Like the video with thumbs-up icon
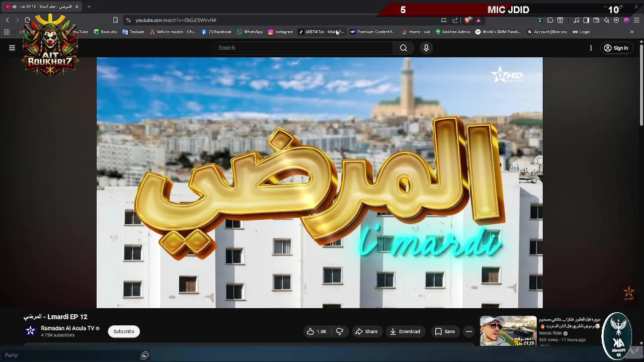644x362 pixels. pyautogui.click(x=316, y=331)
